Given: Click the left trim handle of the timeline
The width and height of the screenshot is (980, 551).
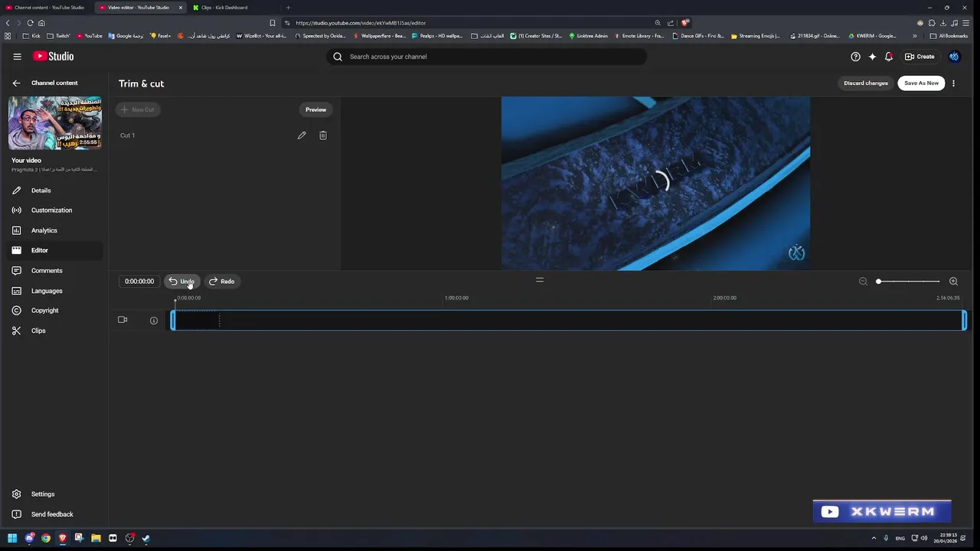Looking at the screenshot, I should pos(173,321).
